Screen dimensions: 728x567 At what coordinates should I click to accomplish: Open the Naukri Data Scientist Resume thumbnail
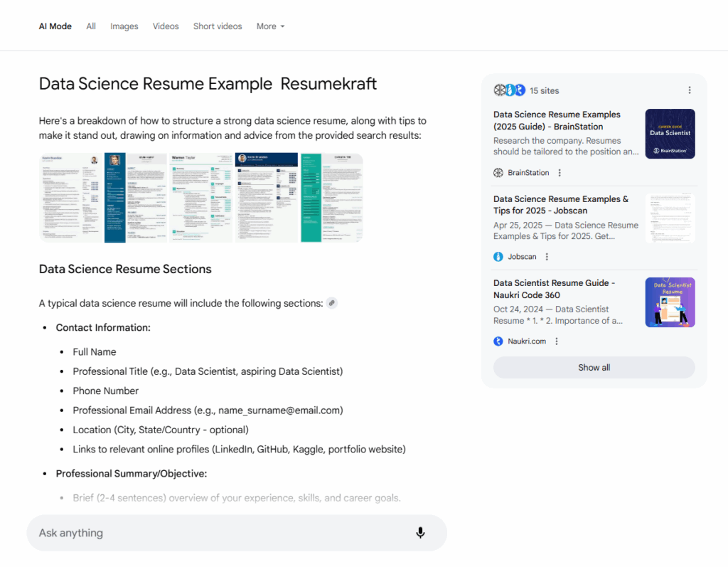(670, 302)
